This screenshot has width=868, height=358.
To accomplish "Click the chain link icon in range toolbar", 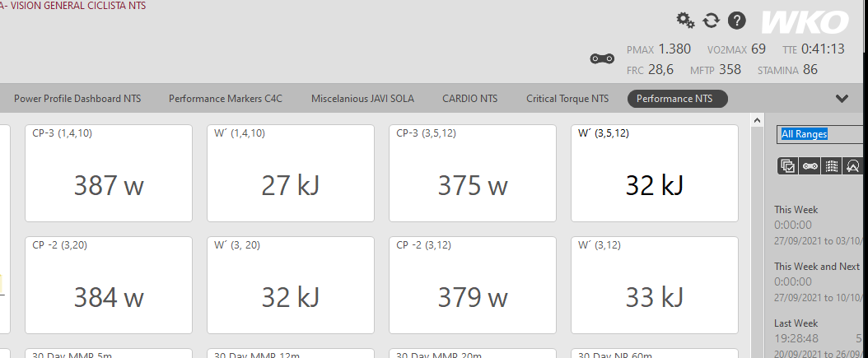I will click(810, 165).
